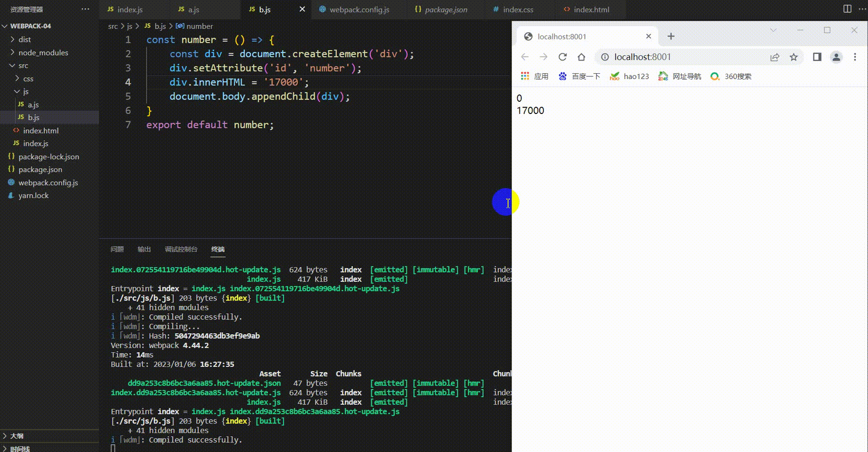Expand the node_modules folder

click(43, 52)
